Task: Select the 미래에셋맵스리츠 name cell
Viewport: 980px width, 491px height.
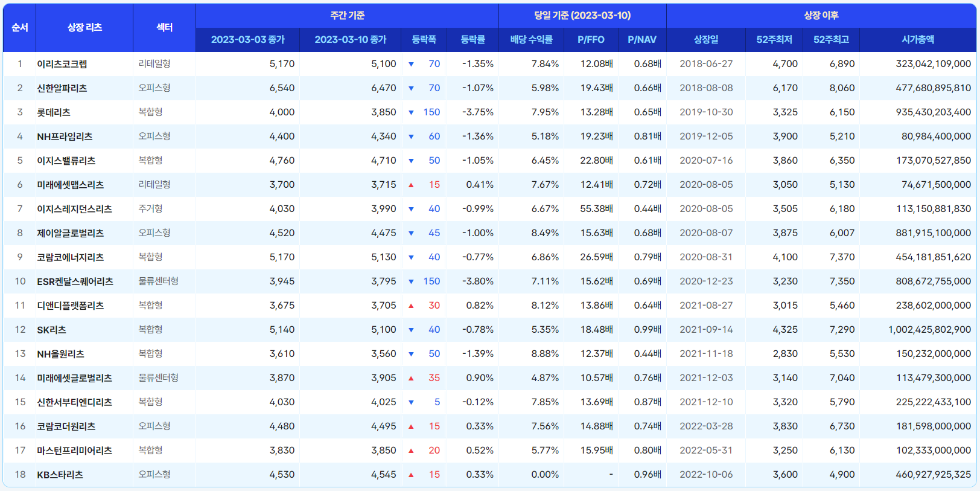Action: (84, 185)
